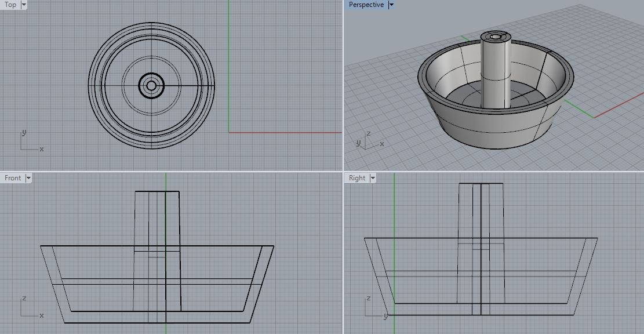Open the Top viewport dropdown arrow
This screenshot has width=644, height=334.
click(24, 5)
